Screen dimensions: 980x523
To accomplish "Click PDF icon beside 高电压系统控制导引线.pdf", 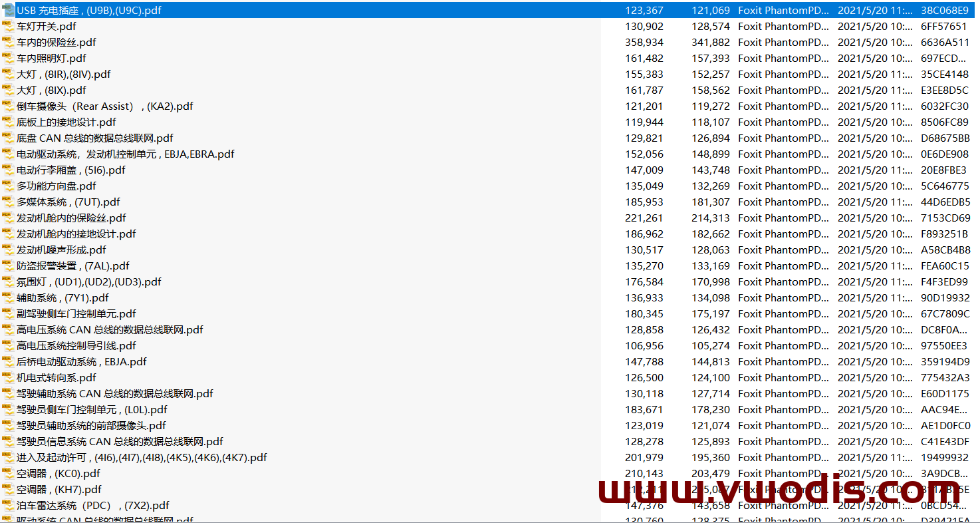I will pos(8,346).
